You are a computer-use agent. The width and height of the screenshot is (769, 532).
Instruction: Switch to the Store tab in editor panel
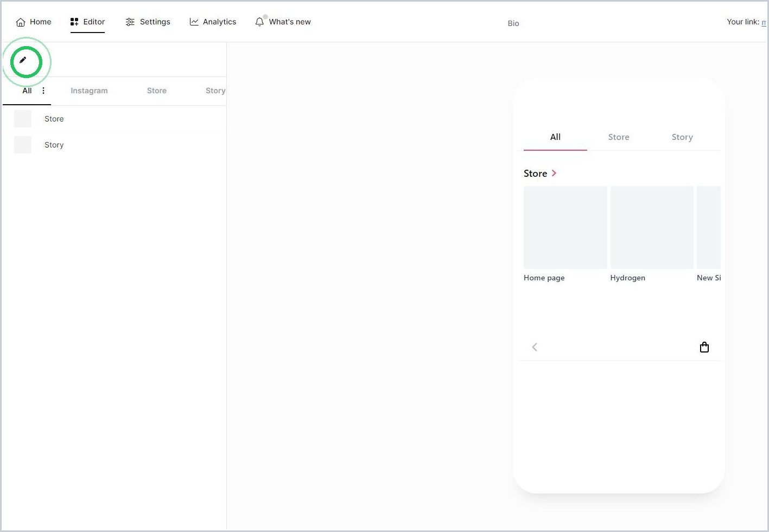(157, 91)
